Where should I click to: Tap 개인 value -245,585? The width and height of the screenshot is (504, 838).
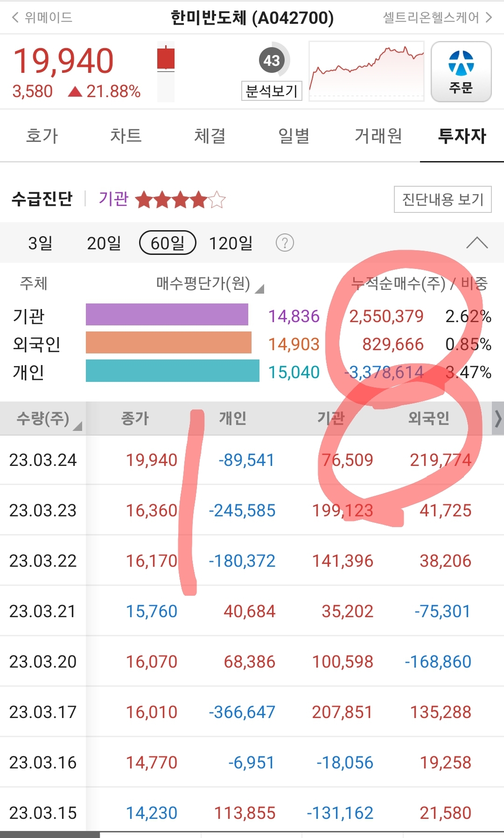(x=242, y=510)
